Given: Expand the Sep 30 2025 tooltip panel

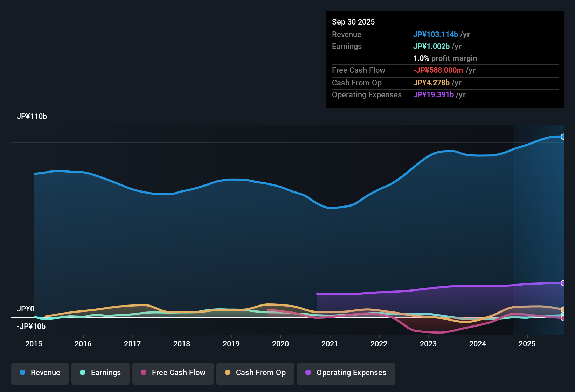Looking at the screenshot, I should coord(445,59).
